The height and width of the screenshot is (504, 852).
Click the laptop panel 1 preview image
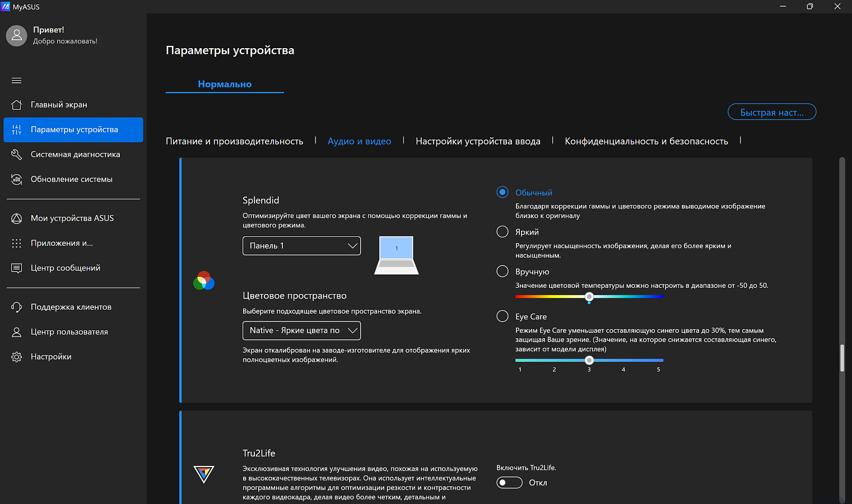[397, 255]
